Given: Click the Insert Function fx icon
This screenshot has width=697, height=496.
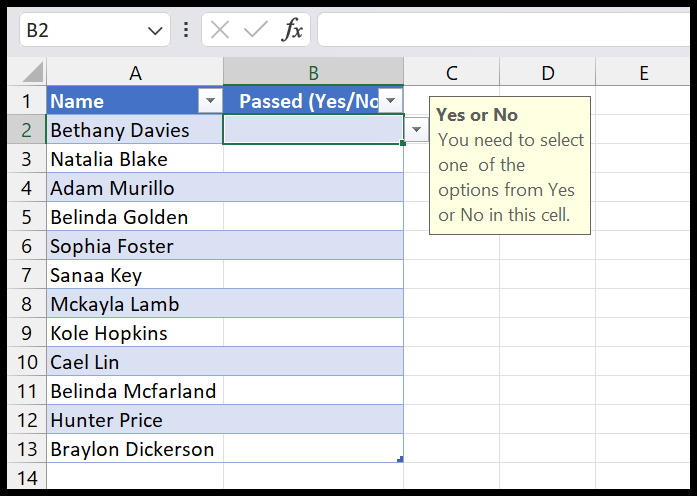Looking at the screenshot, I should point(292,31).
